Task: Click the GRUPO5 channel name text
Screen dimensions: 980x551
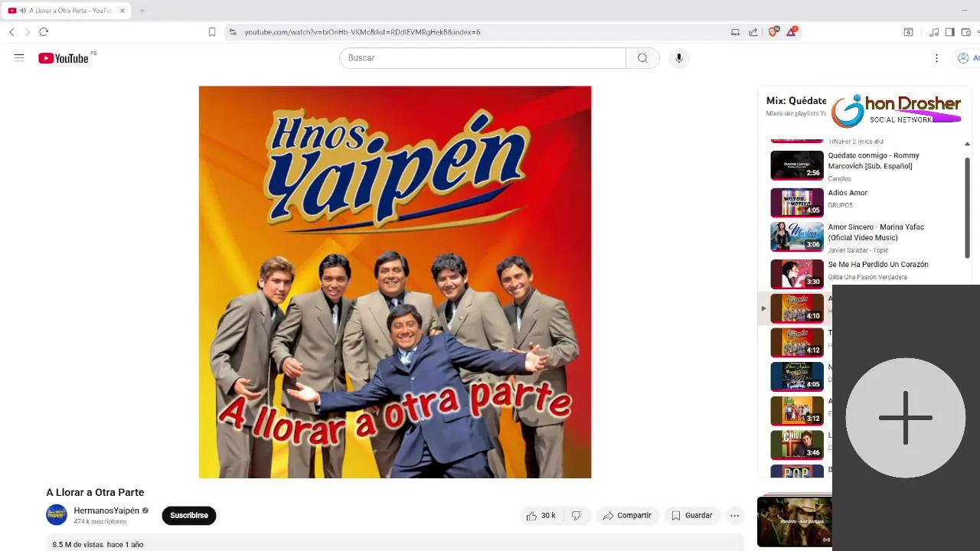Action: [841, 205]
